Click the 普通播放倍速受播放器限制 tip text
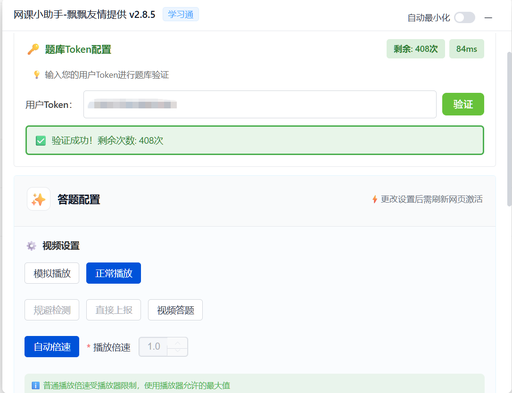The image size is (512, 393). (x=137, y=386)
